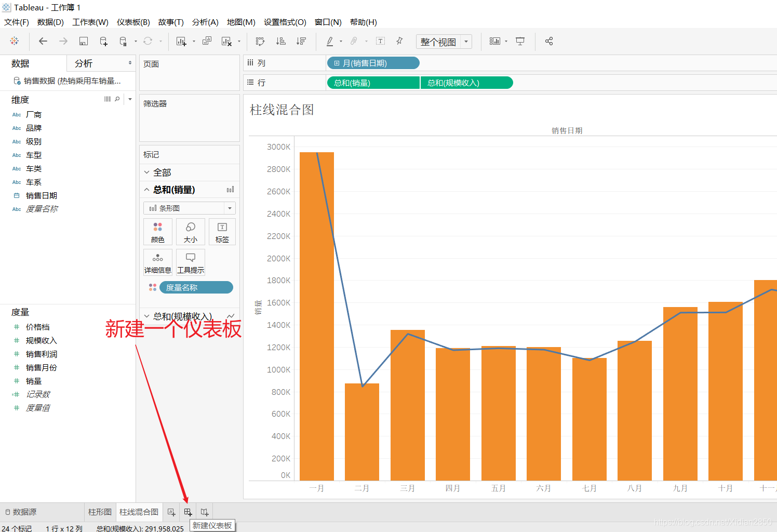This screenshot has height=532, width=777.
Task: Swap rows and columns
Action: (260, 41)
